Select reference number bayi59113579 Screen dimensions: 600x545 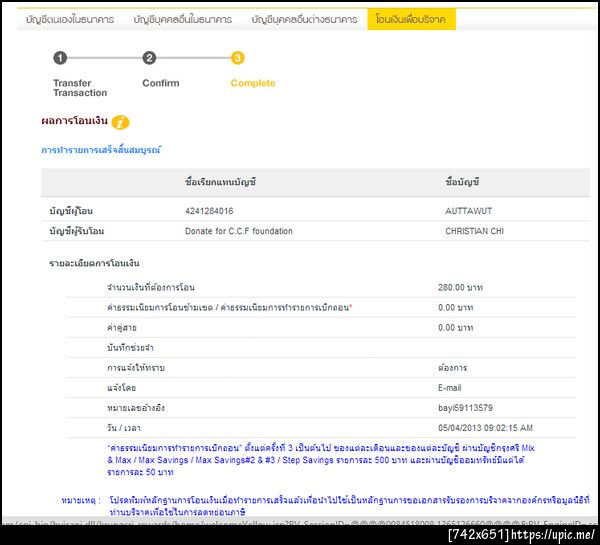click(x=465, y=408)
